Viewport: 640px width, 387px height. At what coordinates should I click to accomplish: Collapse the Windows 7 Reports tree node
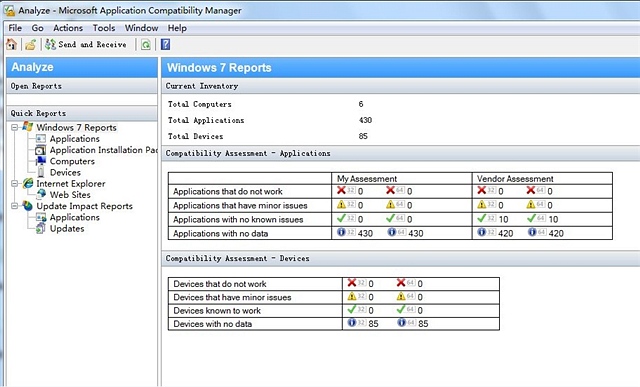pyautogui.click(x=15, y=127)
